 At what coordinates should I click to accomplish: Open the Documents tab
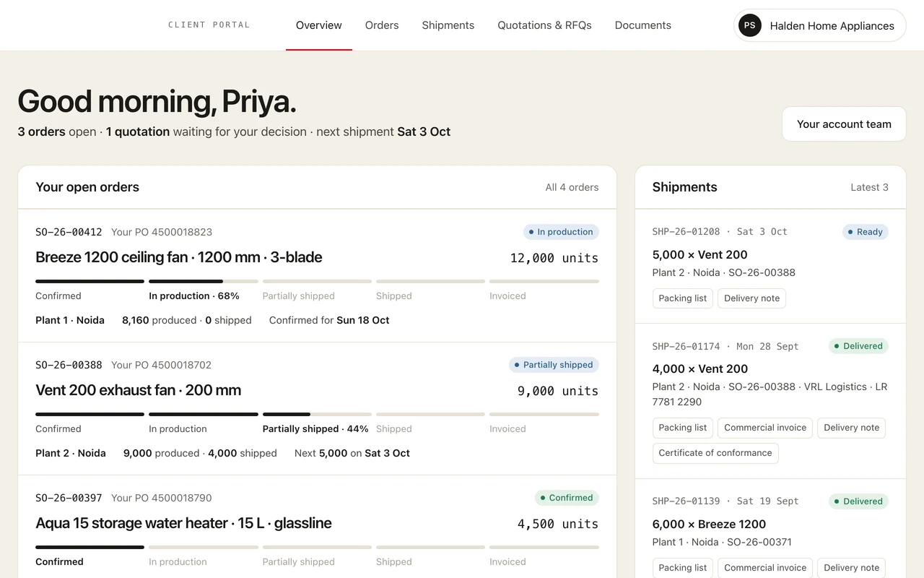click(x=643, y=25)
